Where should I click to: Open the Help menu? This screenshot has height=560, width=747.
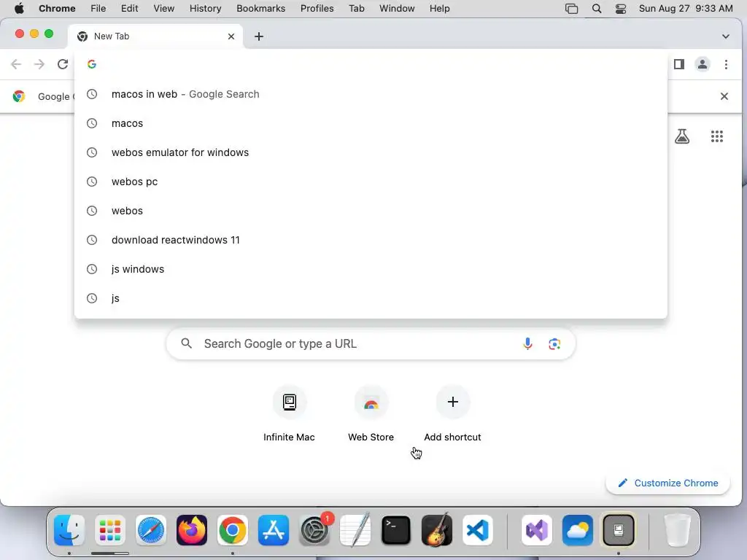[439, 9]
